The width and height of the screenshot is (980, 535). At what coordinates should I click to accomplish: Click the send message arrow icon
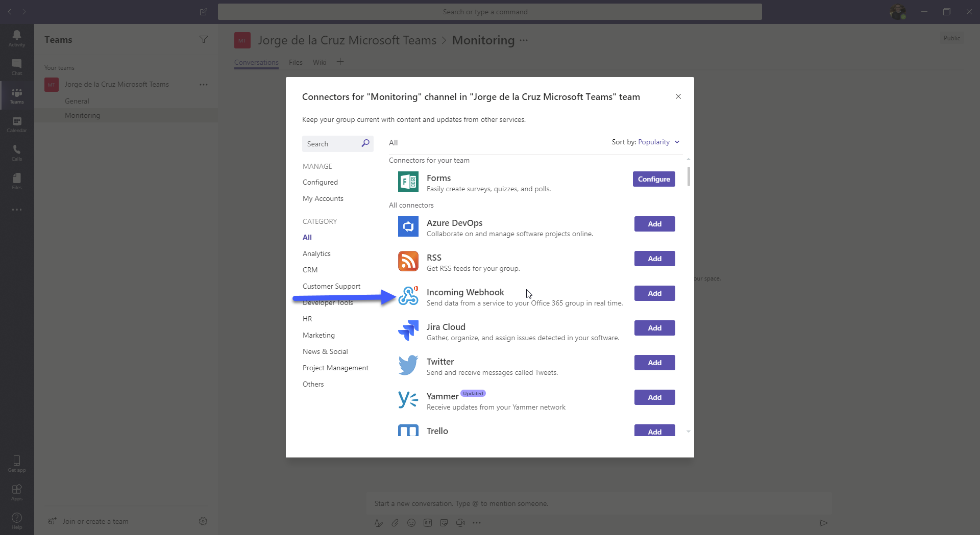[x=823, y=523]
